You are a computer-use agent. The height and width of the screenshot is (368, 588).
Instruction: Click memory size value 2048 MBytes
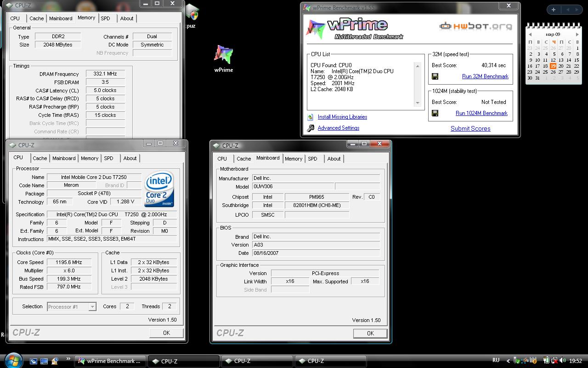[x=58, y=45]
